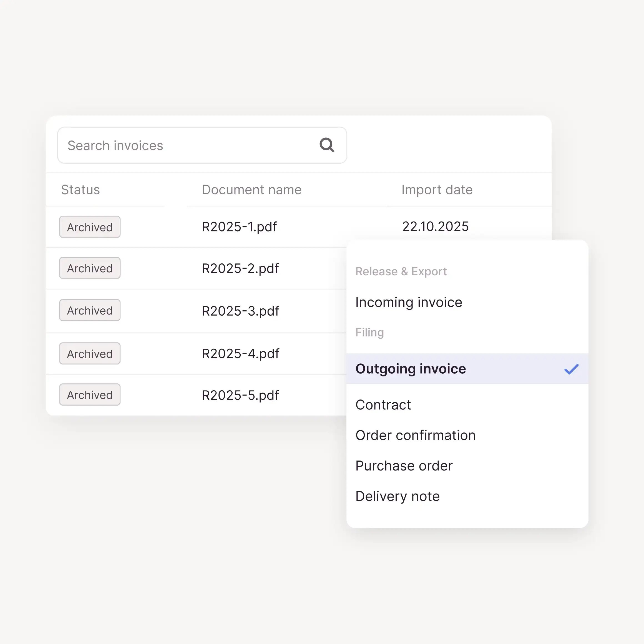Click the search magnifier icon
The width and height of the screenshot is (644, 644).
[x=327, y=145]
